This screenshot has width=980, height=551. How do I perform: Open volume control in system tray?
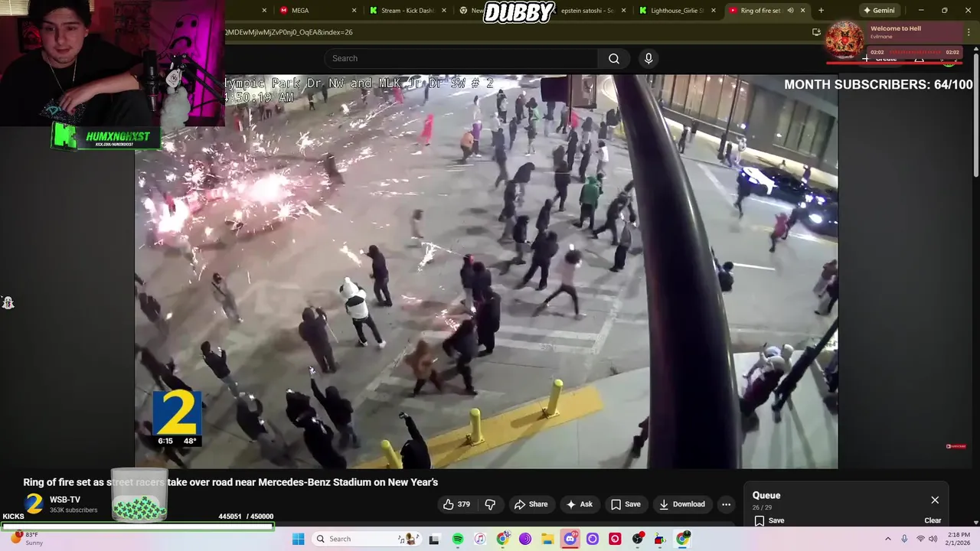click(x=933, y=539)
